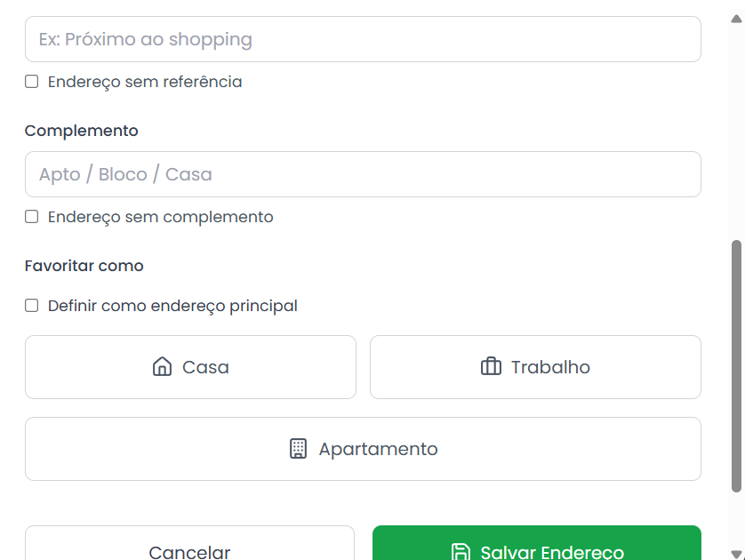
Task: Choose the Trabalho favorite option
Action: tap(535, 367)
